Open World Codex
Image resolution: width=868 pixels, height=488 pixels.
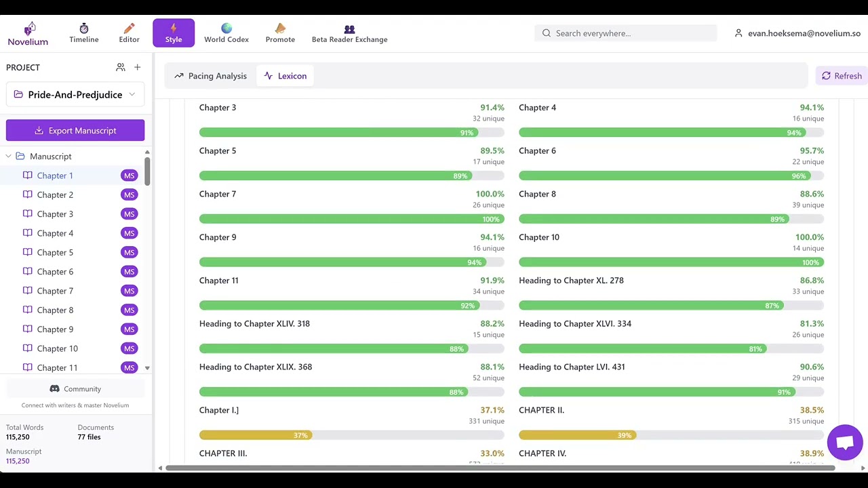[226, 33]
